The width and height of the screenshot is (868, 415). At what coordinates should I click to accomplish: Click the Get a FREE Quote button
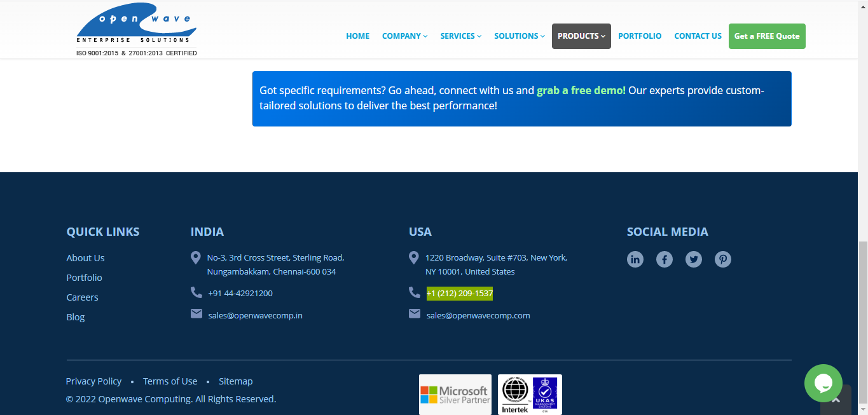point(766,36)
